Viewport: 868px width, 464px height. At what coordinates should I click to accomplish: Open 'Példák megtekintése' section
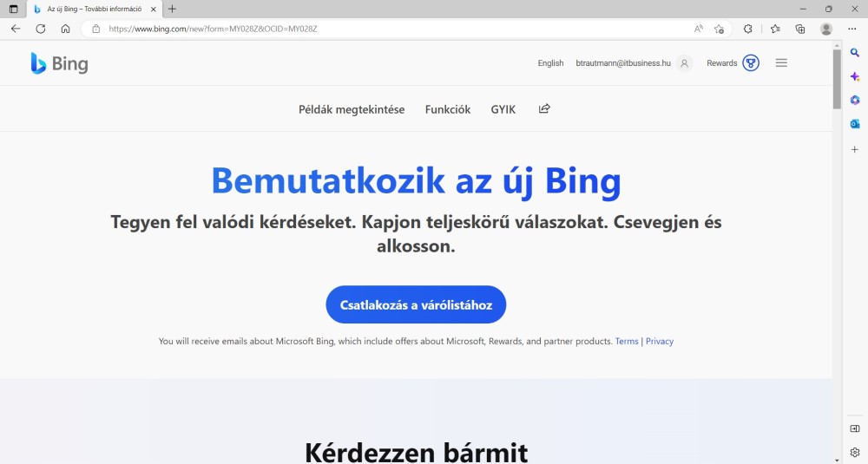pos(352,109)
